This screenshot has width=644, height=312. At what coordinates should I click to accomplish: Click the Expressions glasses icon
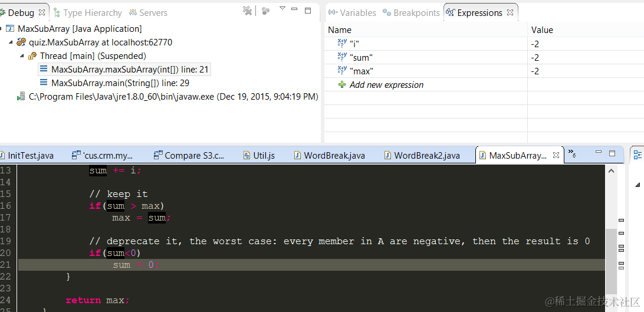pos(451,13)
